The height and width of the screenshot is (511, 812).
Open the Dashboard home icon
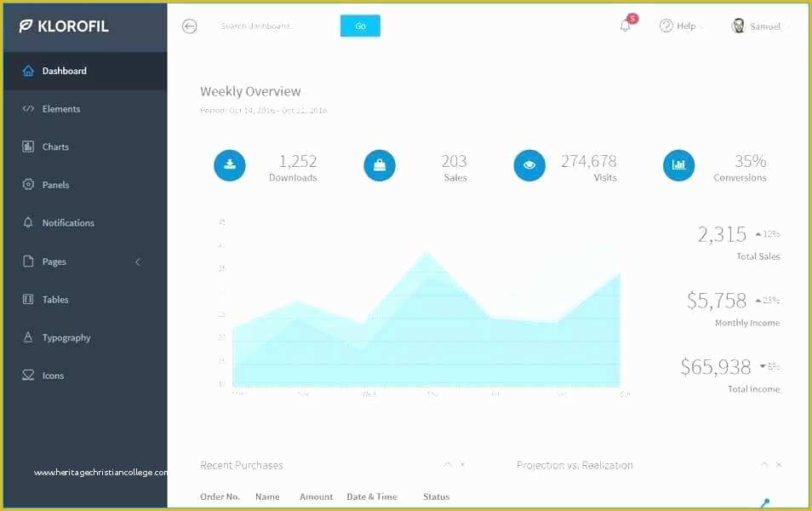pos(28,71)
